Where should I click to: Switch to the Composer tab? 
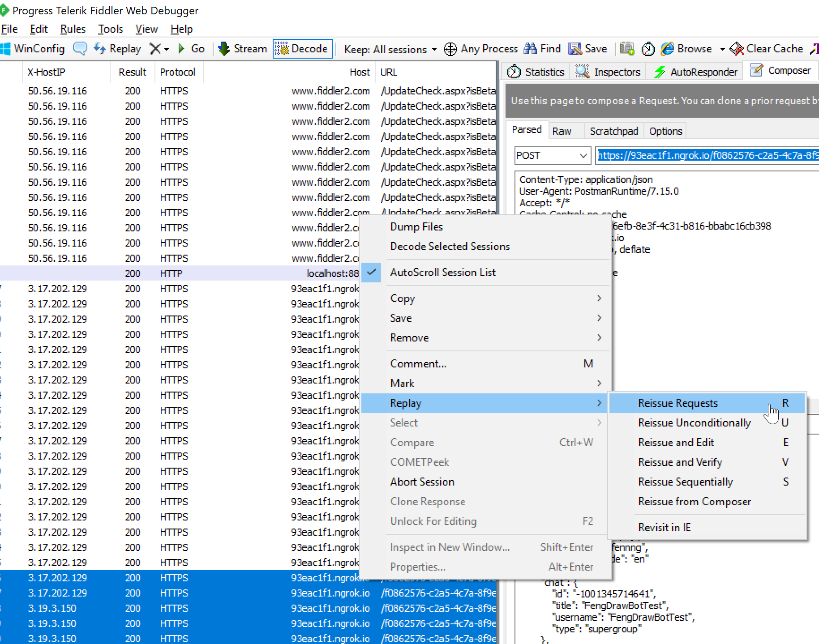(x=780, y=70)
